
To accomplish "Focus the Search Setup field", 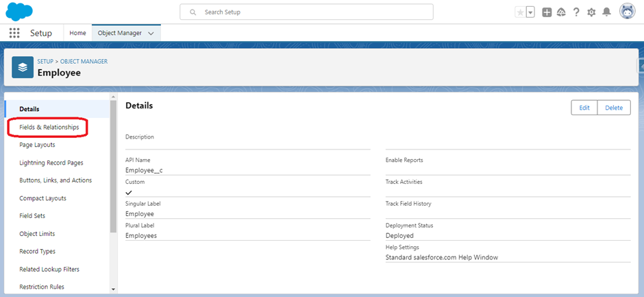I will (x=306, y=12).
